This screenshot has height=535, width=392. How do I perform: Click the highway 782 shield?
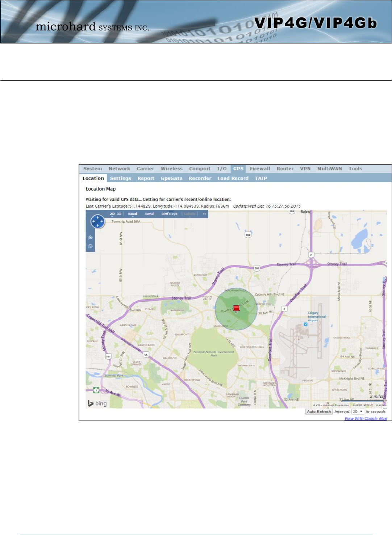coord(248,235)
